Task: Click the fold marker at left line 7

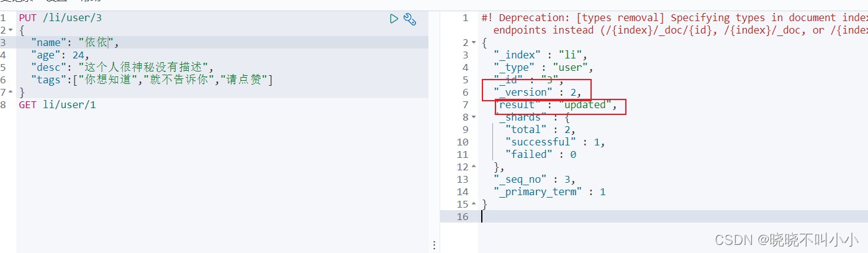Action: tap(11, 93)
